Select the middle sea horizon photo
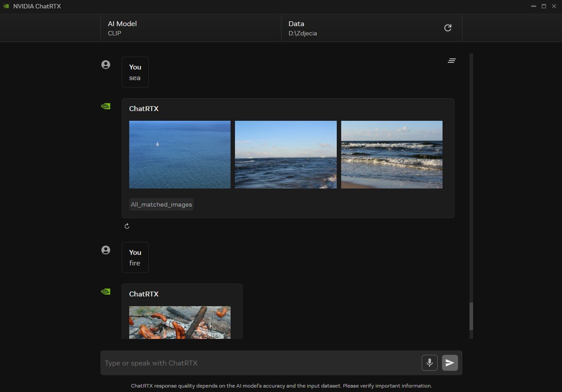The width and height of the screenshot is (562, 392). tap(285, 154)
